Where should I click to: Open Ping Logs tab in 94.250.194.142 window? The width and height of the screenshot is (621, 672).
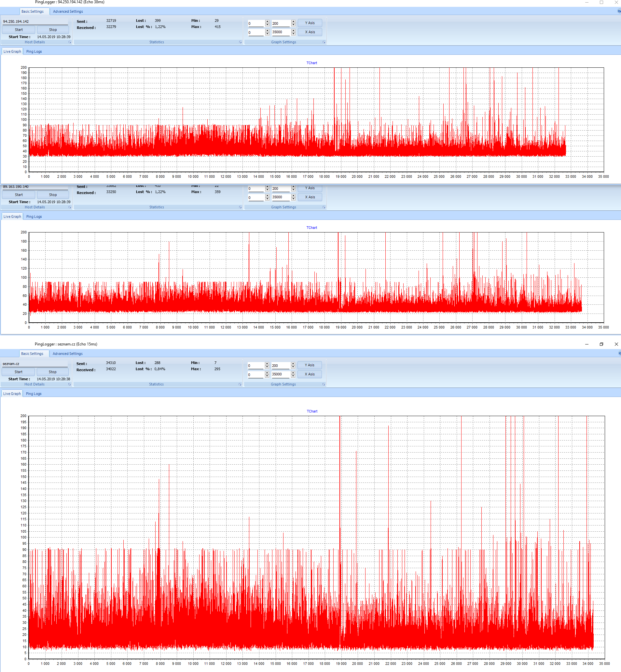(x=34, y=51)
